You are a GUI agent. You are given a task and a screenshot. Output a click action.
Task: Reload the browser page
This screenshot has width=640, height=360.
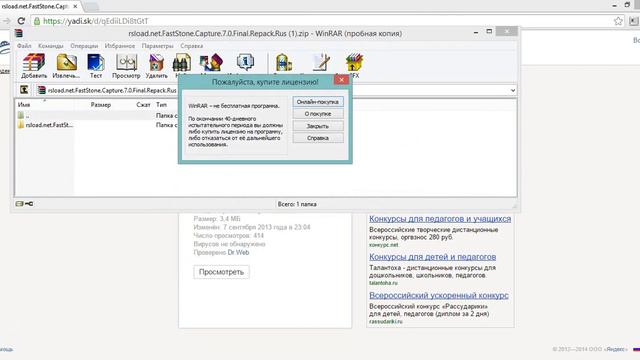(x=21, y=21)
